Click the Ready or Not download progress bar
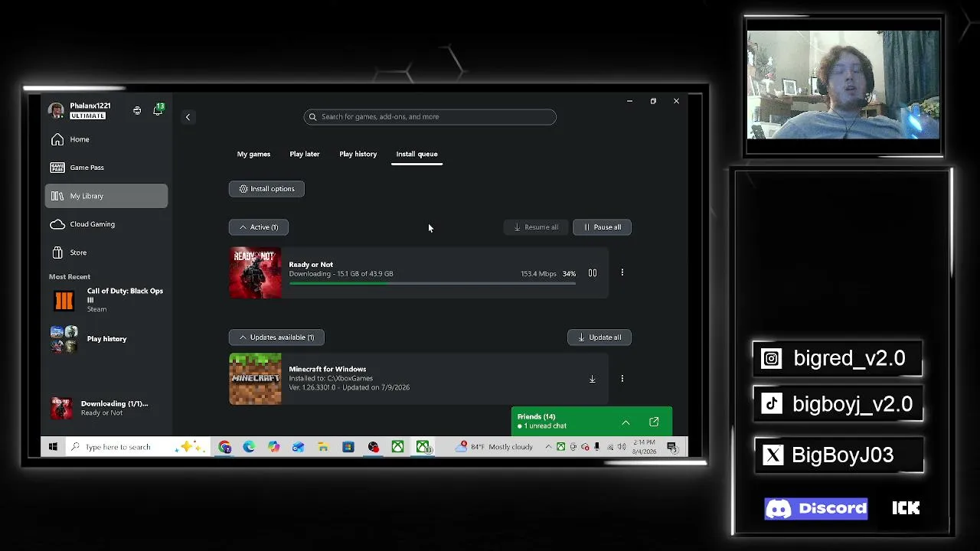980x551 pixels. (x=432, y=284)
